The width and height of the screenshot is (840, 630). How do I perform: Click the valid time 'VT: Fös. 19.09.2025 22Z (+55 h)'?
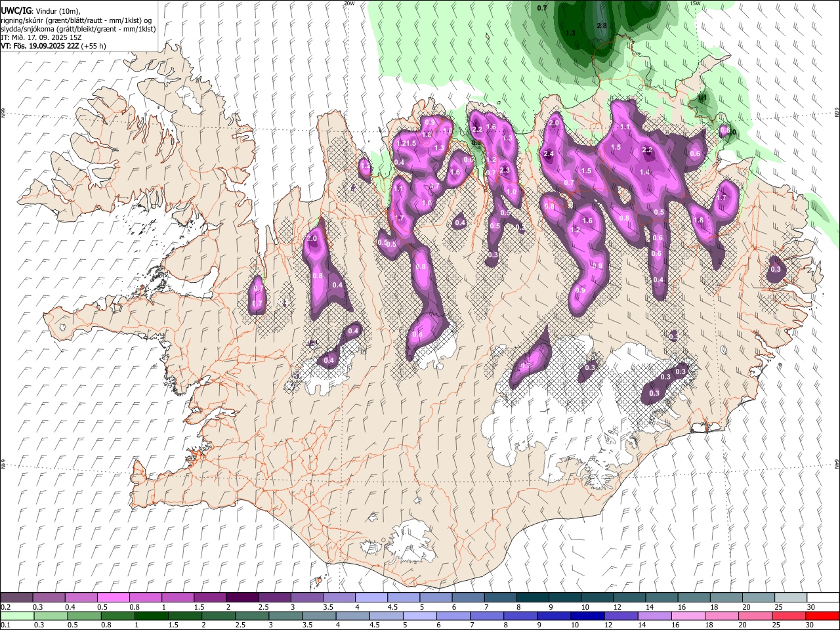pyautogui.click(x=53, y=47)
